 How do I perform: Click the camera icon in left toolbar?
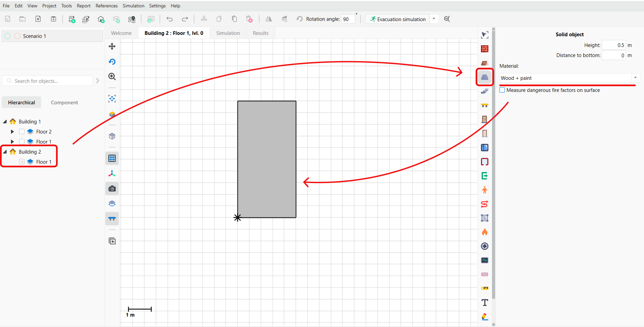coord(112,189)
